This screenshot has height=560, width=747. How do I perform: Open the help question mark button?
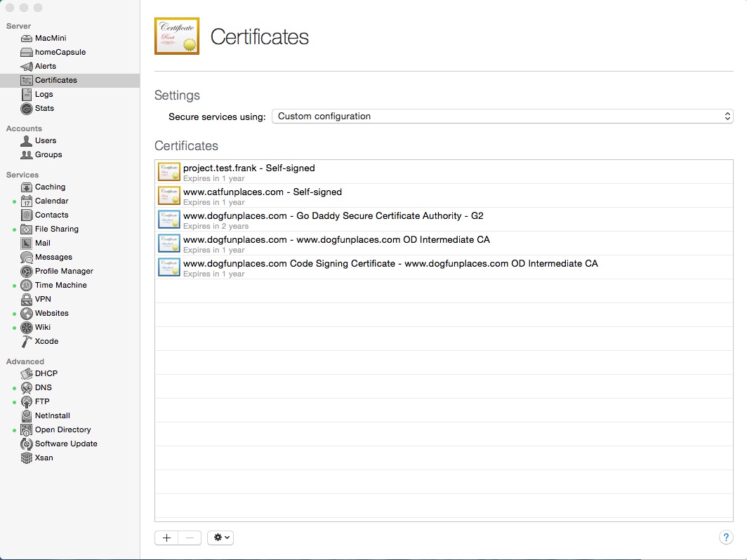pyautogui.click(x=726, y=538)
